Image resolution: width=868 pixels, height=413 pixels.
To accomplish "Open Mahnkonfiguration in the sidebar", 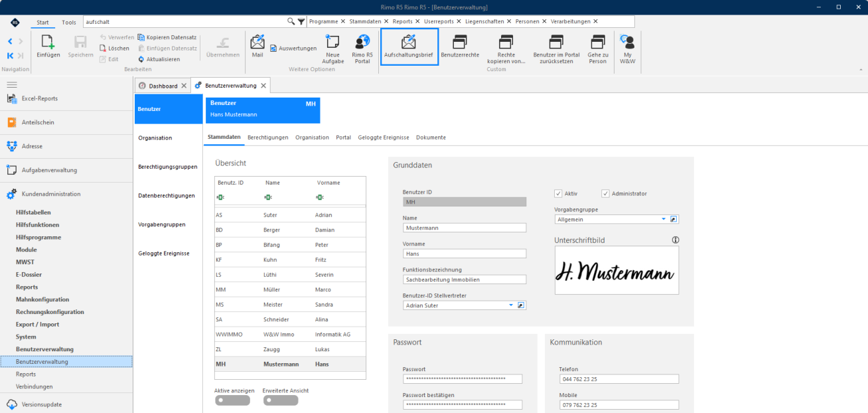I will pos(42,299).
